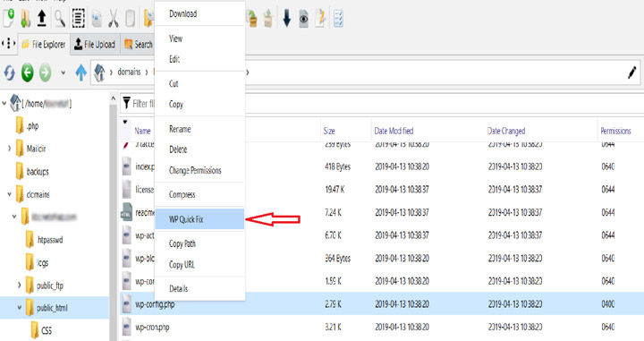Image resolution: width=644 pixels, height=341 pixels.
Task: Click the checklist toolbar icon
Action: point(338,18)
